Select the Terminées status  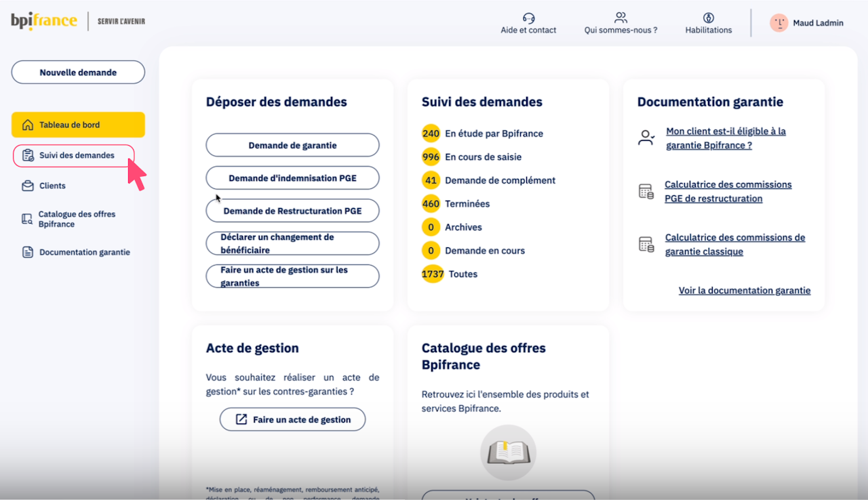coord(467,204)
